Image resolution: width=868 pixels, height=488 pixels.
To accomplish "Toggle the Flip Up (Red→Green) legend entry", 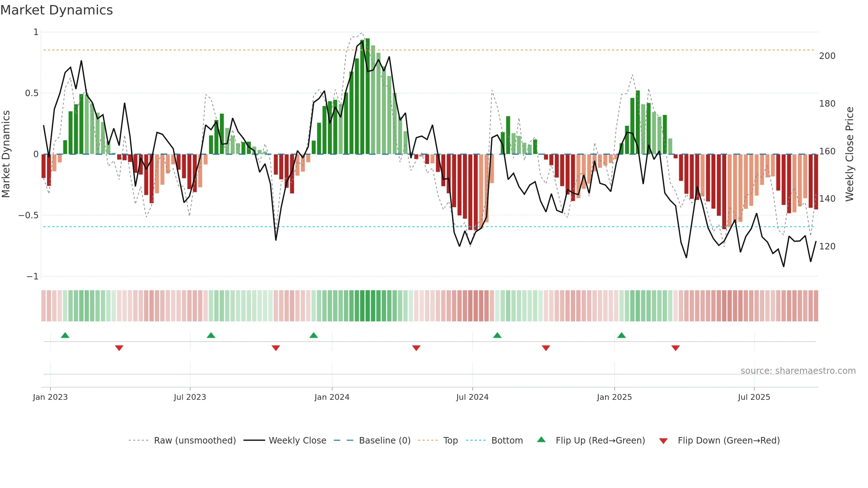I will point(591,440).
